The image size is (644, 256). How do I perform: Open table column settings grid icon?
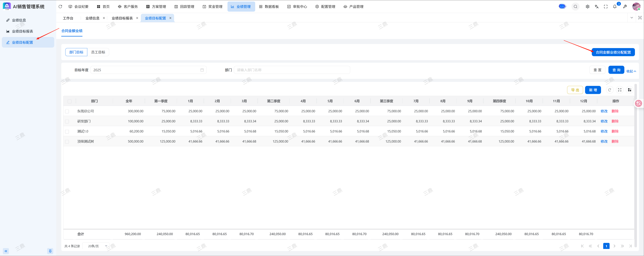(630, 90)
